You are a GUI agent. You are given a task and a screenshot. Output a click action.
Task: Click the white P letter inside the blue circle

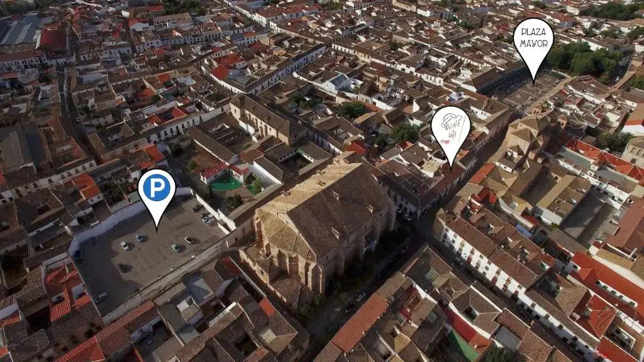[x=157, y=188]
